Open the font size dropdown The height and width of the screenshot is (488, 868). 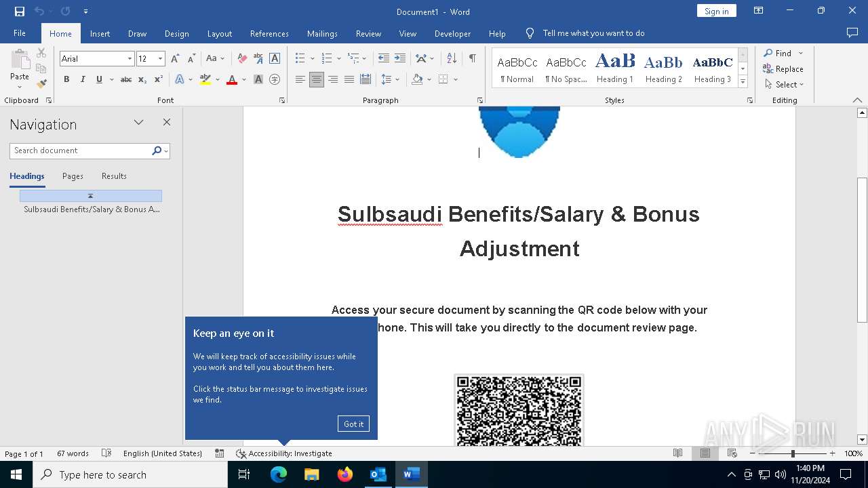[160, 59]
